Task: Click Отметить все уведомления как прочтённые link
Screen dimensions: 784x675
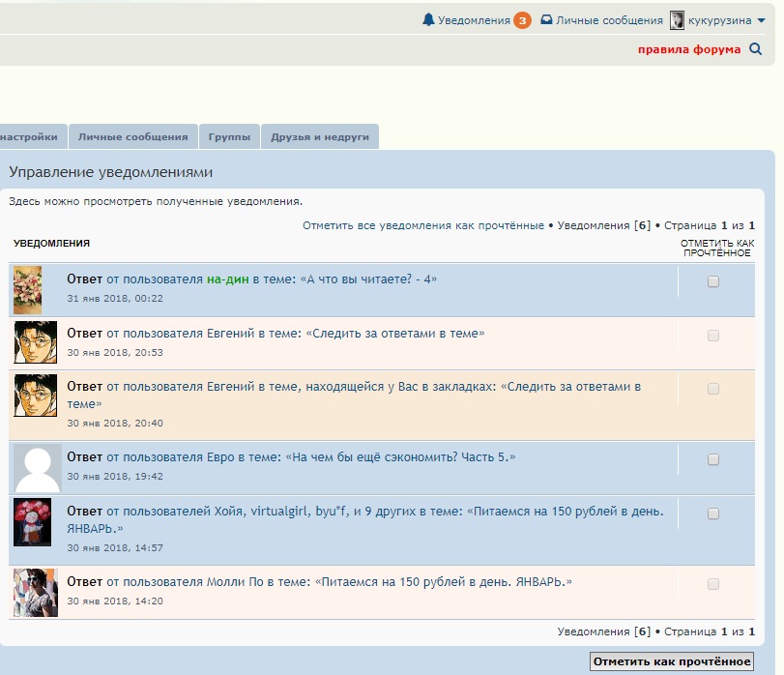Action: (x=422, y=225)
